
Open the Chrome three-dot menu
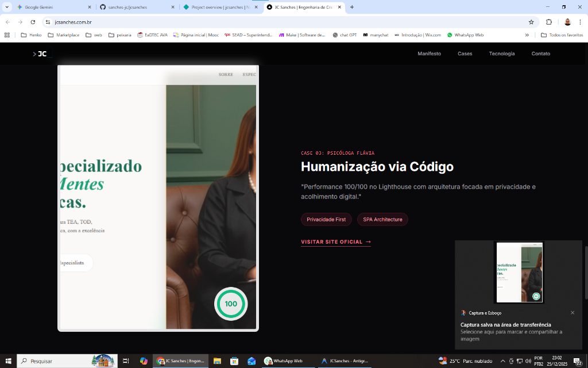[581, 22]
